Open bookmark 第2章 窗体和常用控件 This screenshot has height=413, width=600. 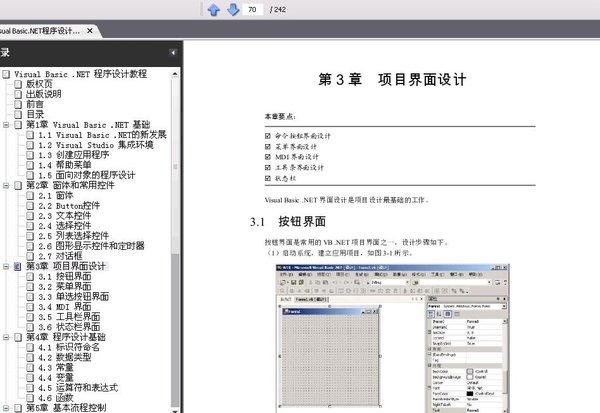(70, 186)
